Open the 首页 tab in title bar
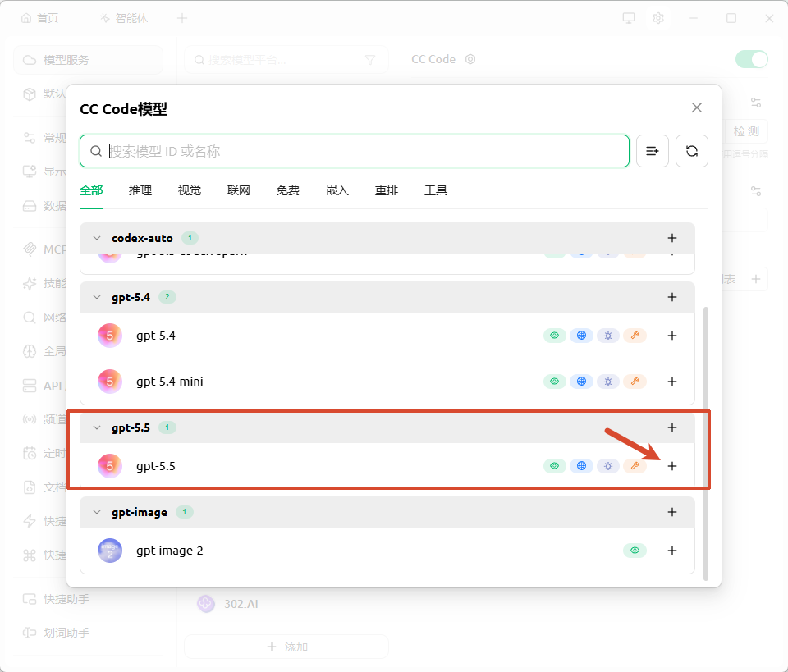 tap(39, 19)
